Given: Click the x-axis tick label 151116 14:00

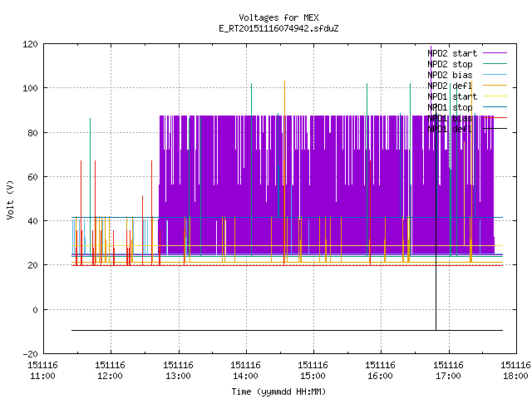Looking at the screenshot, I should [245, 371].
